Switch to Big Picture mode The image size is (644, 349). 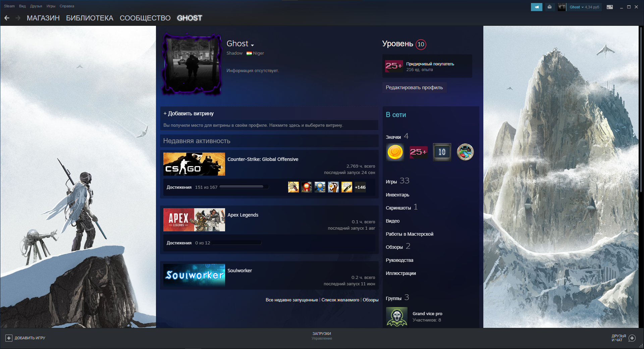point(610,7)
